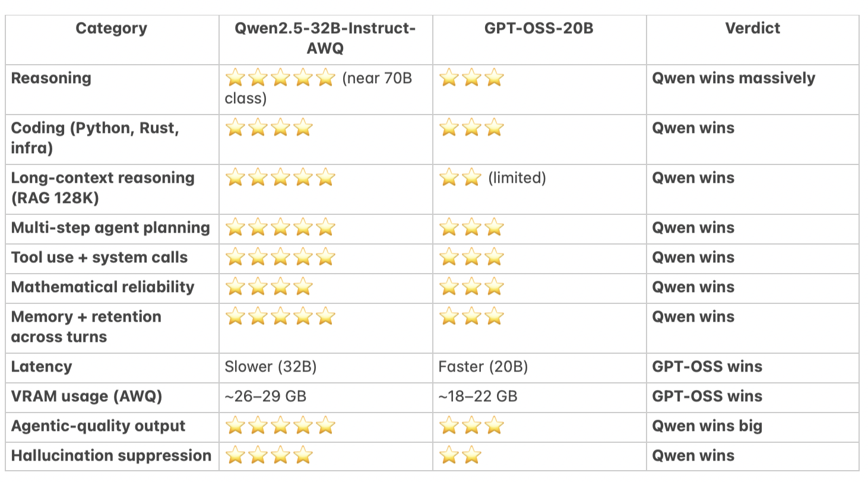Click "GPT-OSS wins" verdict in Latency row

707,367
